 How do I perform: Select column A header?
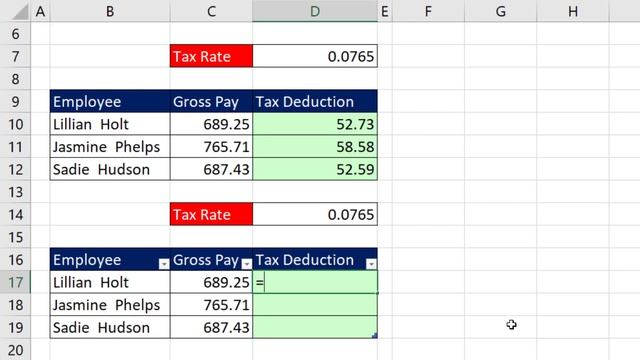40,11
